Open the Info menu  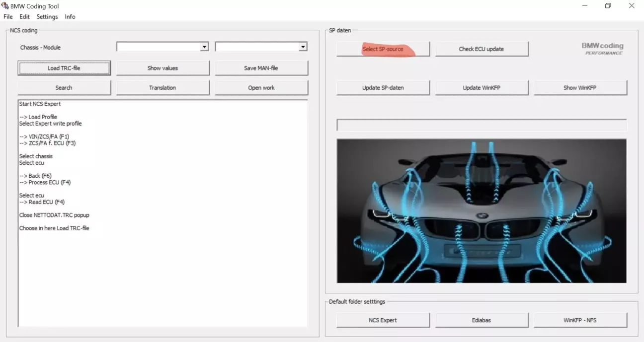pyautogui.click(x=70, y=17)
